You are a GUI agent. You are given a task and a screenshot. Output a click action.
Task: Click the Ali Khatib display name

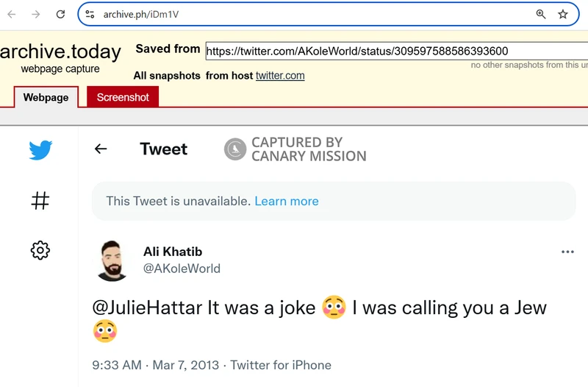[173, 252]
